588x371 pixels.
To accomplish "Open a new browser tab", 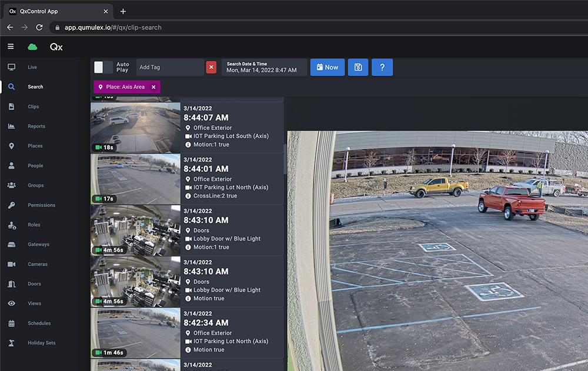I will click(123, 11).
